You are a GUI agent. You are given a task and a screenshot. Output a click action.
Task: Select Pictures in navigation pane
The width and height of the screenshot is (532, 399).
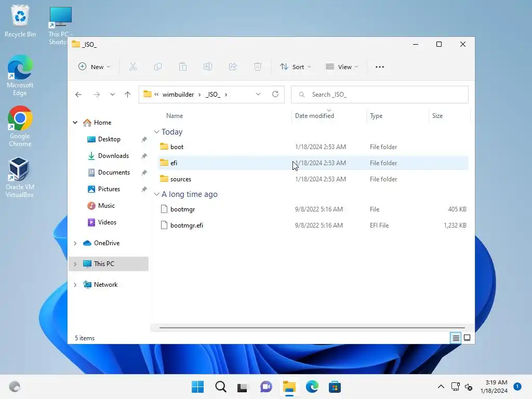coord(109,189)
